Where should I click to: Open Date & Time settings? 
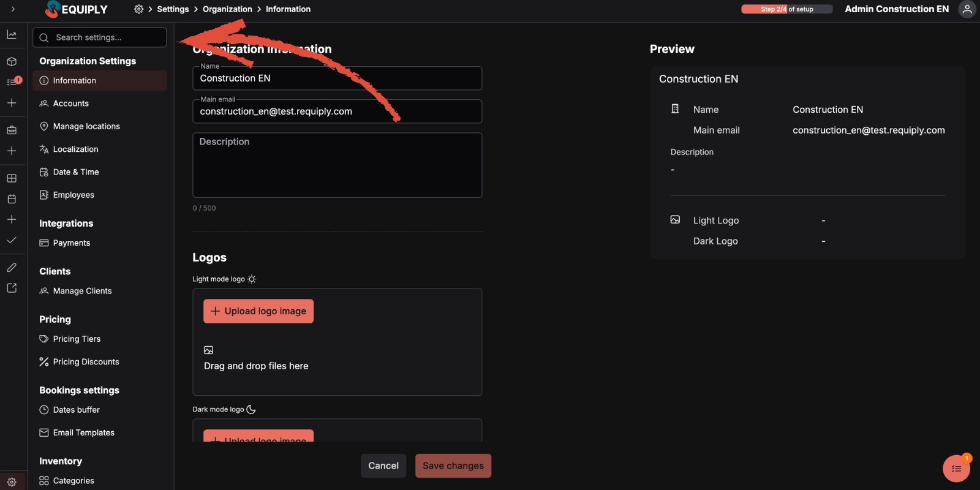(100, 172)
